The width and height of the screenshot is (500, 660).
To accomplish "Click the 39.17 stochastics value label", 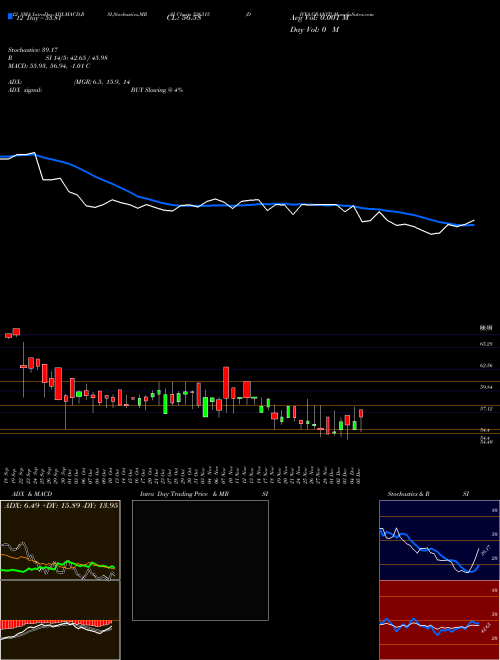I will click(485, 551).
